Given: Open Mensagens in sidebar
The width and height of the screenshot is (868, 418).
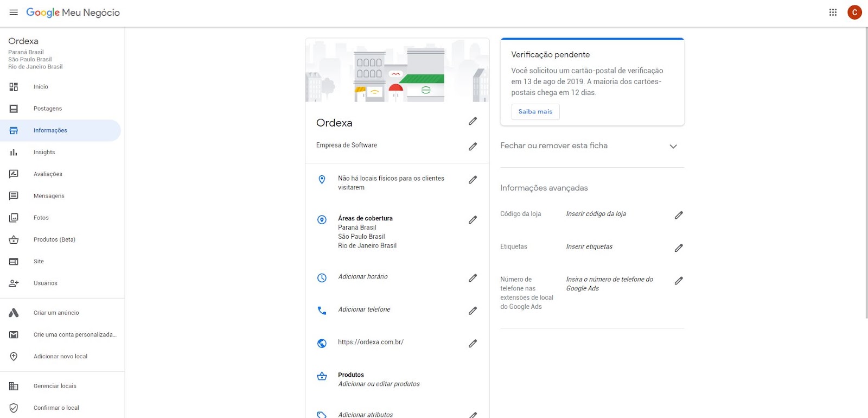Looking at the screenshot, I should [x=60, y=196].
